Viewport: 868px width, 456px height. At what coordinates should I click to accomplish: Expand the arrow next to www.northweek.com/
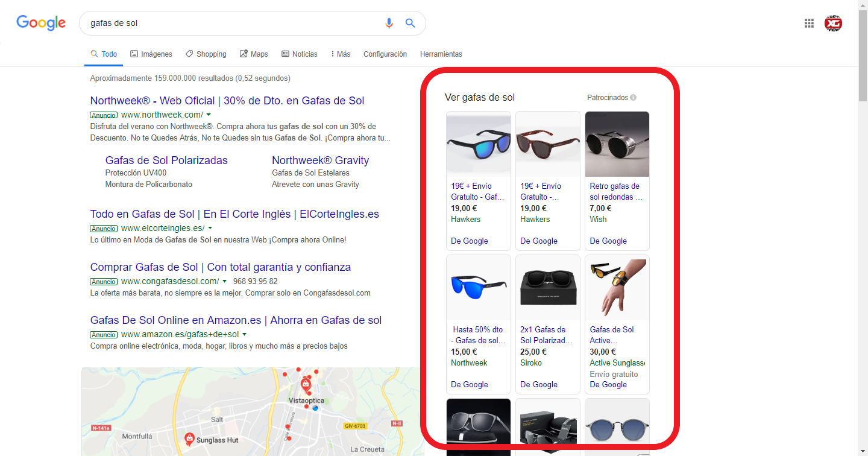[209, 115]
